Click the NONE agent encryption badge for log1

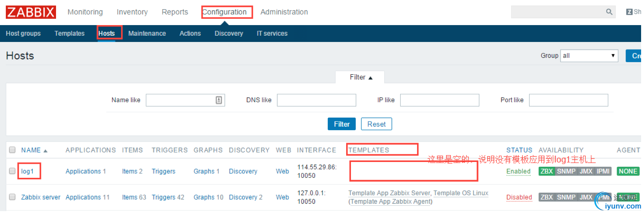pyautogui.click(x=628, y=171)
